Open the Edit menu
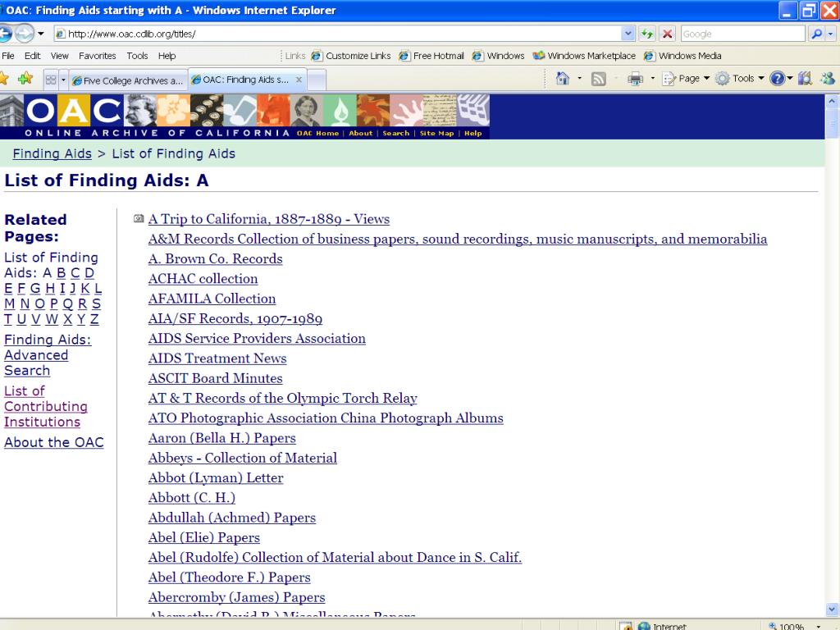This screenshot has height=630, width=840. [32, 56]
